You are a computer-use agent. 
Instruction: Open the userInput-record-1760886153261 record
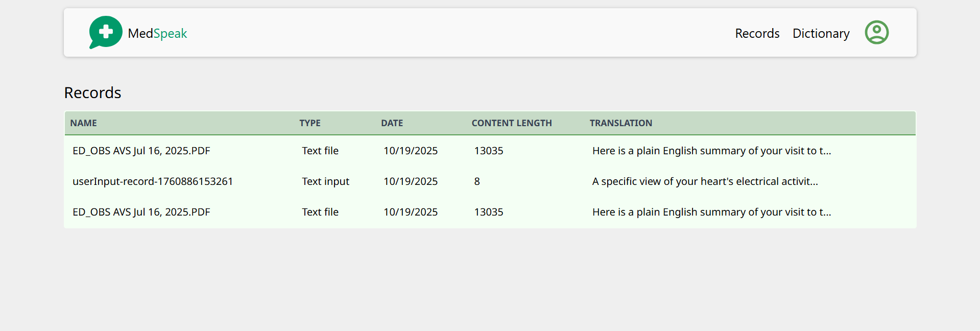pos(153,181)
